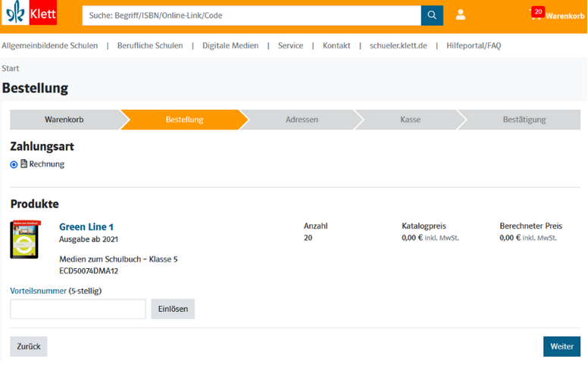Go to Kontakt page
The image size is (588, 365).
[336, 45]
